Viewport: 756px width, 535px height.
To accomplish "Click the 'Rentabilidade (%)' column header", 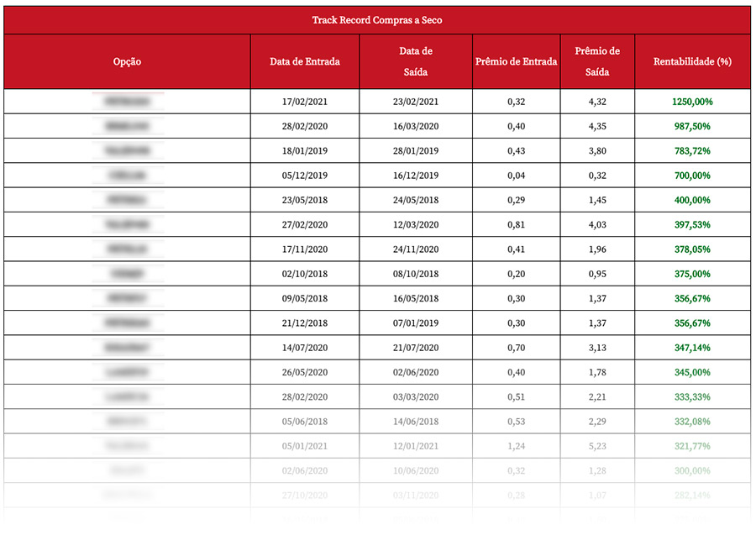I will coord(692,62).
